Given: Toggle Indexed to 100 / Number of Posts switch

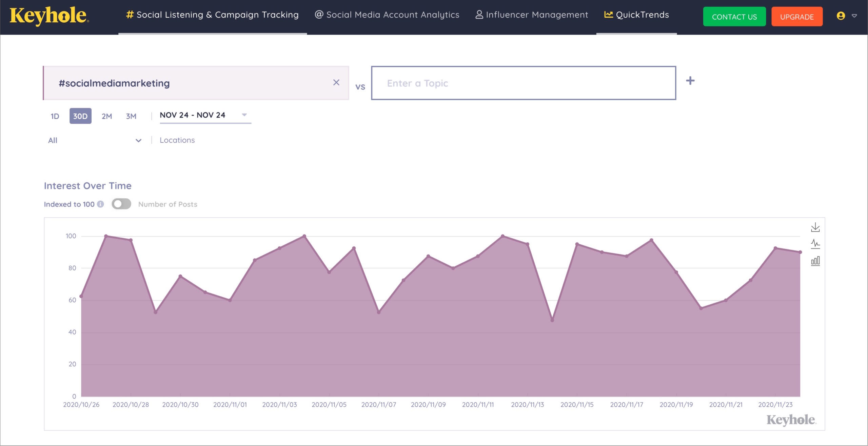Looking at the screenshot, I should pyautogui.click(x=121, y=204).
